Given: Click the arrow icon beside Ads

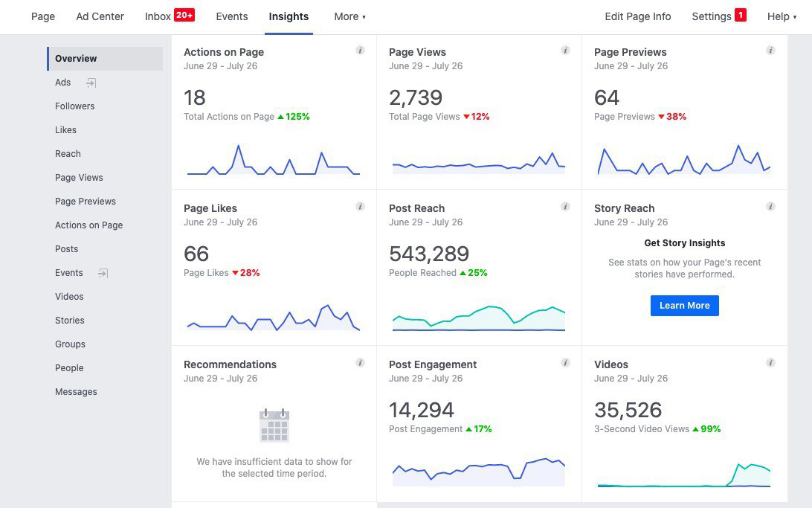Looking at the screenshot, I should click(91, 83).
